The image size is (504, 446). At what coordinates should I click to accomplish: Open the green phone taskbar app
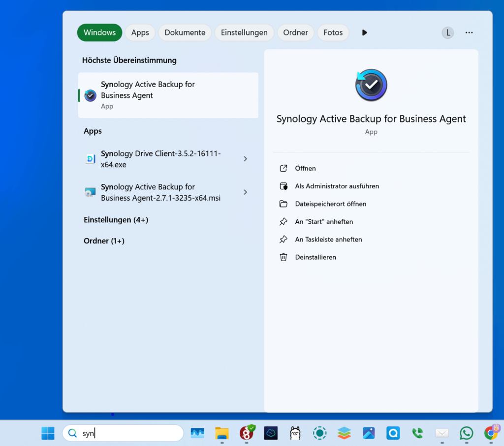[417, 433]
